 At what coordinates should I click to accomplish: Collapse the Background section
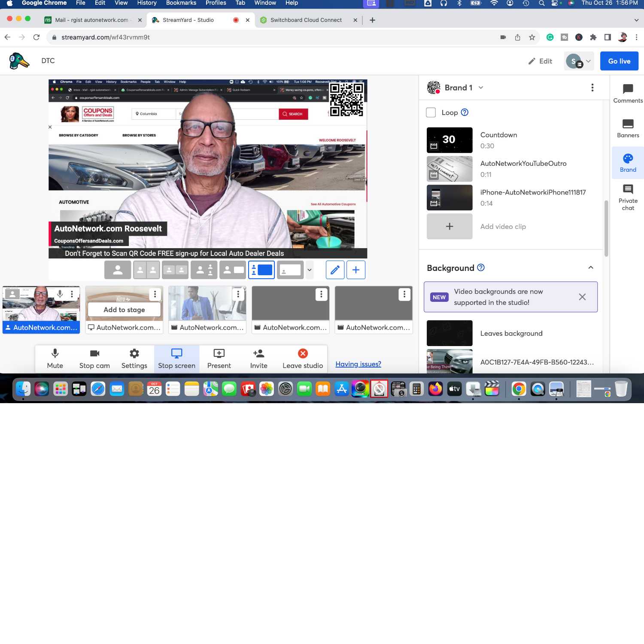(x=591, y=267)
